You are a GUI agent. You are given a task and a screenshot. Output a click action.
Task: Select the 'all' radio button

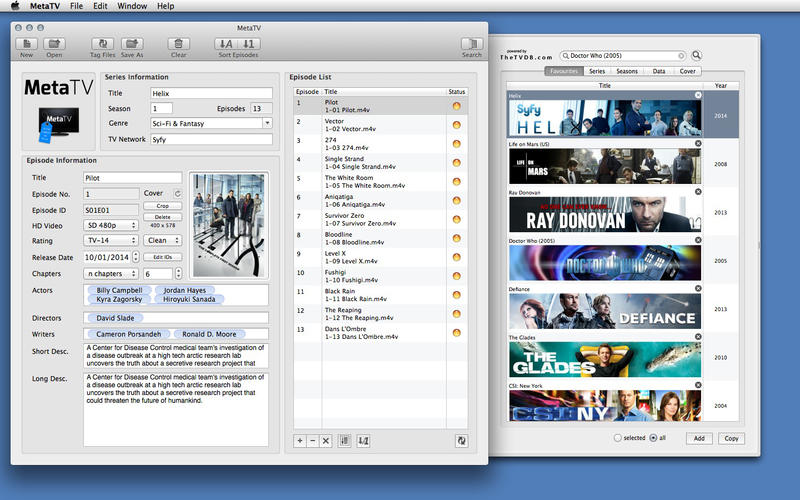(x=653, y=438)
